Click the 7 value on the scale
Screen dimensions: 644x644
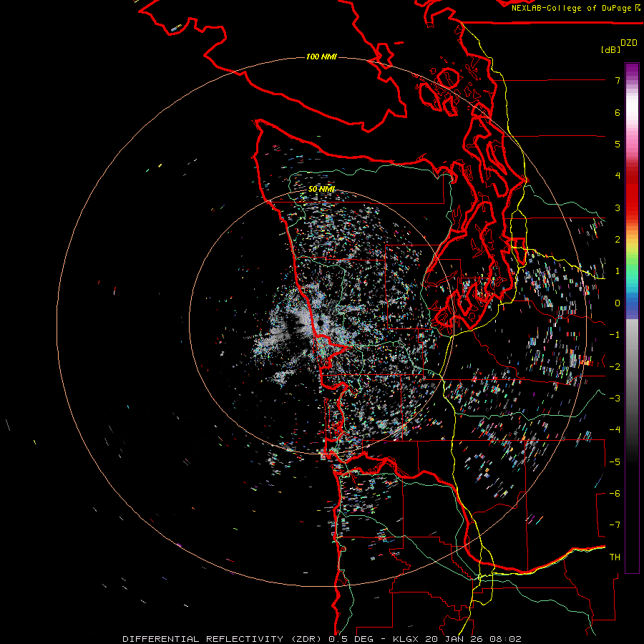click(618, 80)
